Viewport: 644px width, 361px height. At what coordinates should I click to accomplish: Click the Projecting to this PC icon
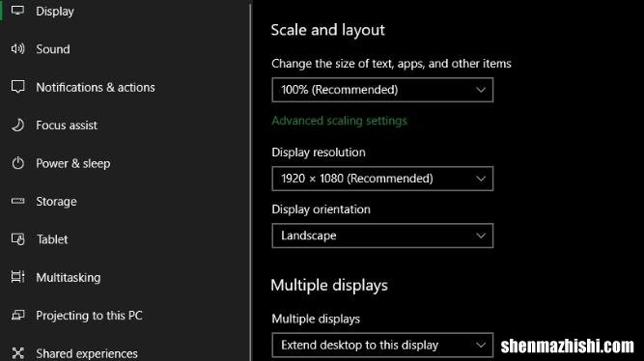(x=17, y=315)
